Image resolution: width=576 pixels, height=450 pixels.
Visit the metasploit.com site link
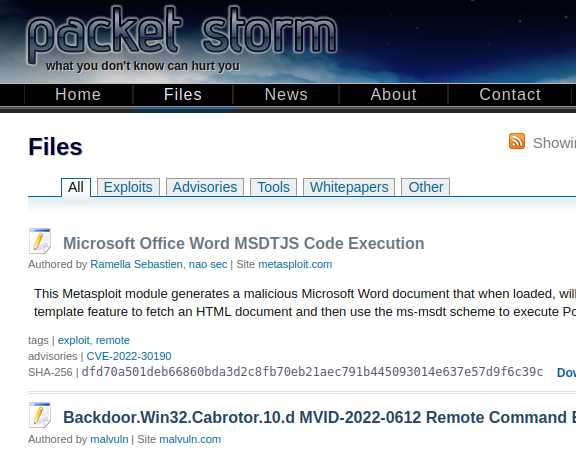click(295, 264)
